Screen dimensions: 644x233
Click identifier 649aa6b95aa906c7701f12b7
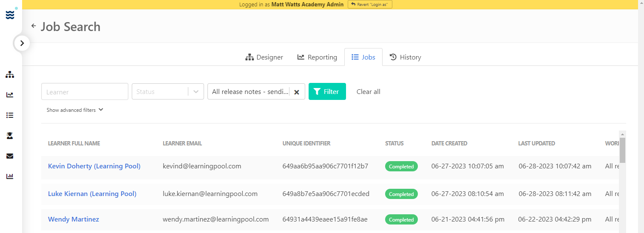325,166
